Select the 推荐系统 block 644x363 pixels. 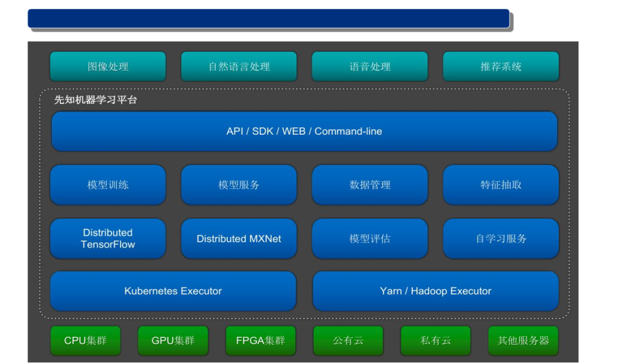pos(501,66)
